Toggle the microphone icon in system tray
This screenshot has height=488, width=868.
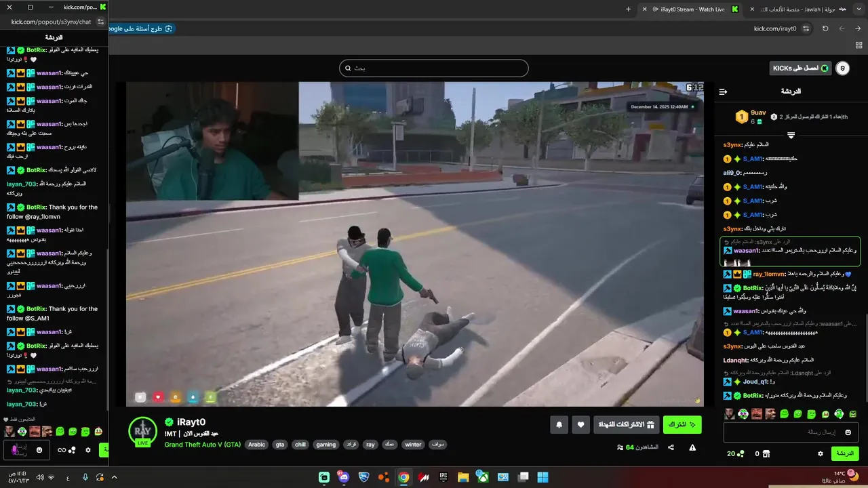click(x=85, y=477)
